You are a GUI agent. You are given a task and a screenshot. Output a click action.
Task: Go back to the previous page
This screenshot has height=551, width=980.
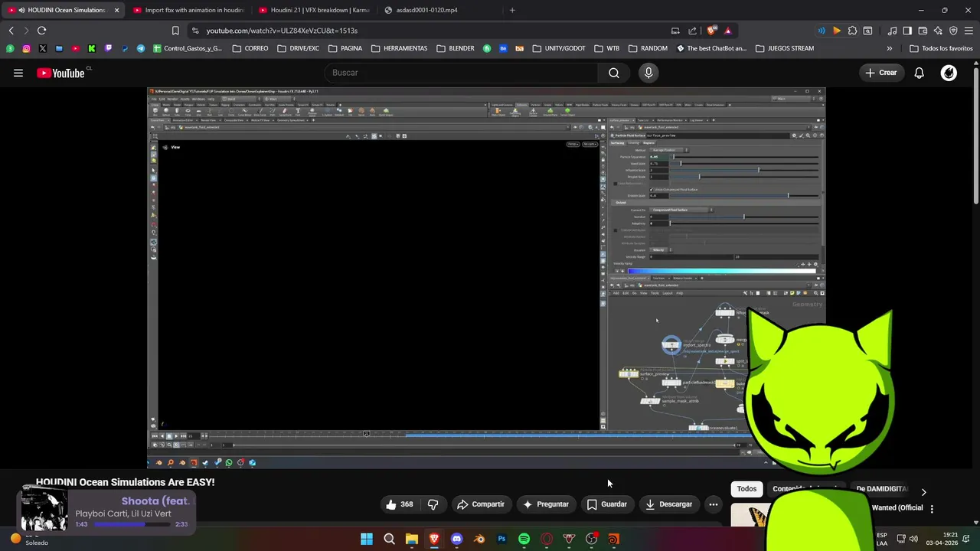pos(11,31)
